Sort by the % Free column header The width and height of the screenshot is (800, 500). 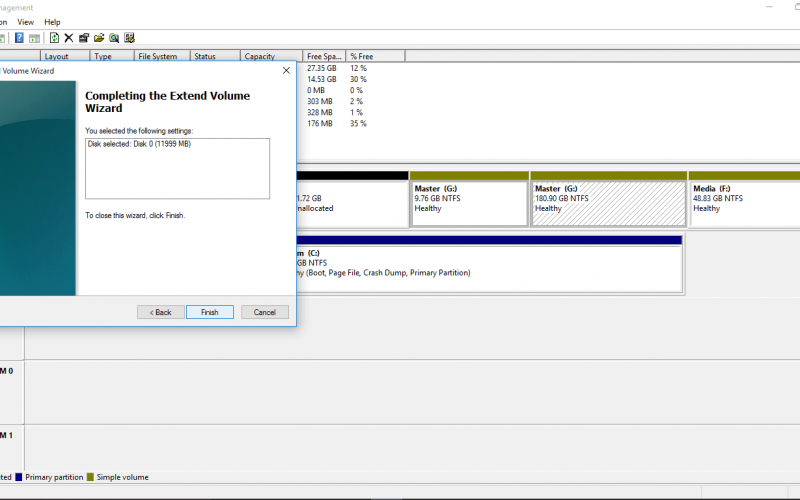(x=376, y=56)
